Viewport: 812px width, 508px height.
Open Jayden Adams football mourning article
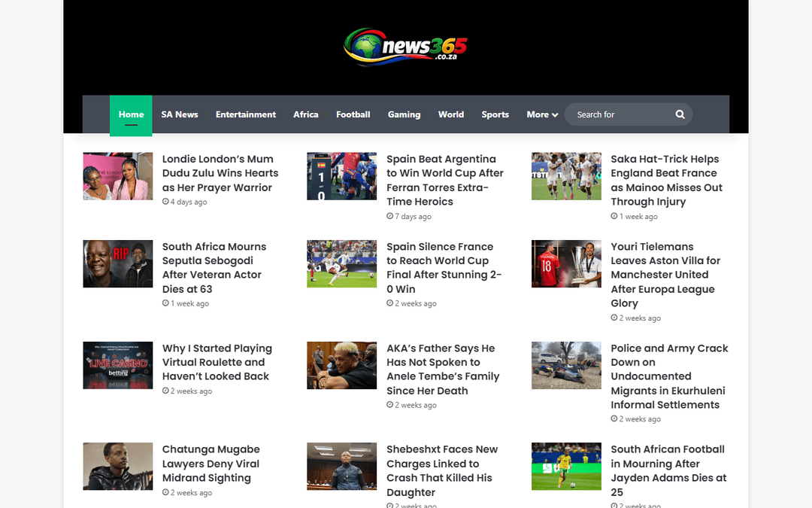click(668, 470)
